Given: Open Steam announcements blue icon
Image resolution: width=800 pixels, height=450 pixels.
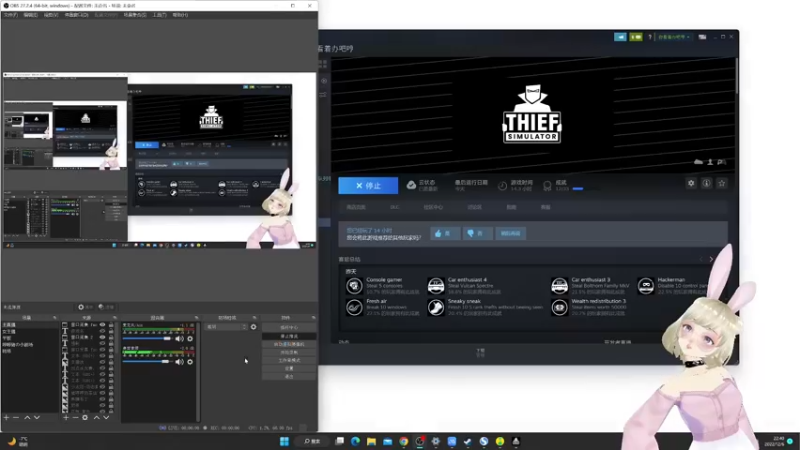Looking at the screenshot, I should point(620,37).
